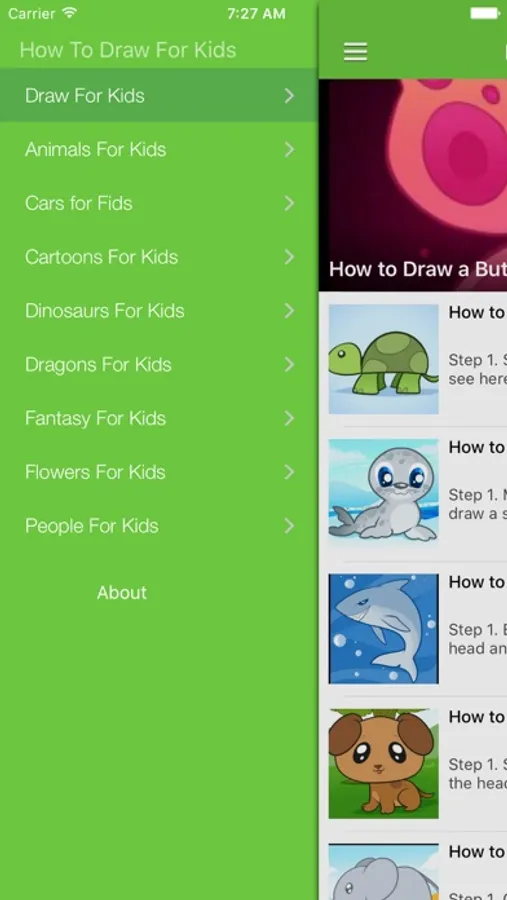This screenshot has width=507, height=900.
Task: Click chevron next to Draw For Kids
Action: point(289,95)
